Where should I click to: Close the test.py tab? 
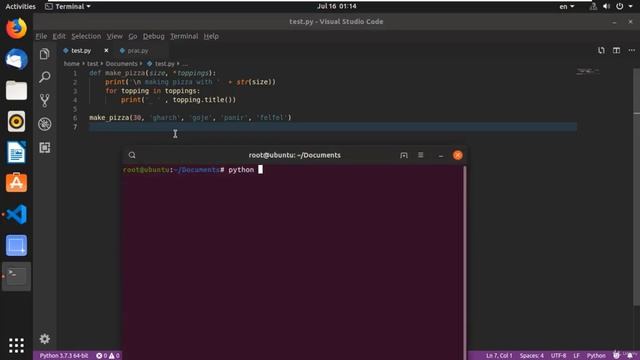pos(106,51)
